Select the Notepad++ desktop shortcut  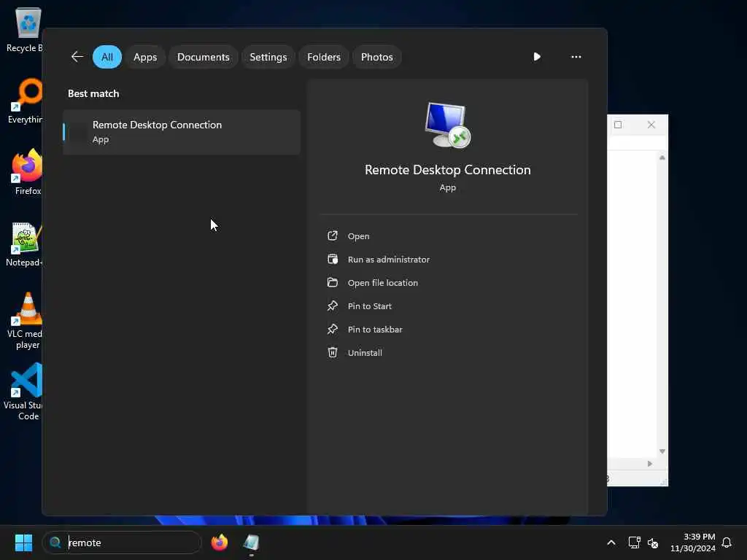pyautogui.click(x=25, y=244)
